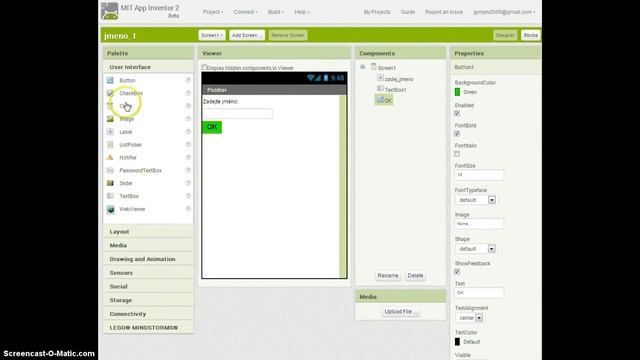Open the My Projects link

377,12
